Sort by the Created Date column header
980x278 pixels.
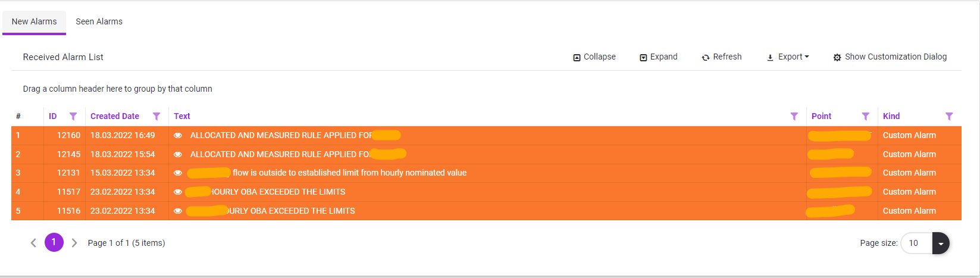pyautogui.click(x=115, y=117)
